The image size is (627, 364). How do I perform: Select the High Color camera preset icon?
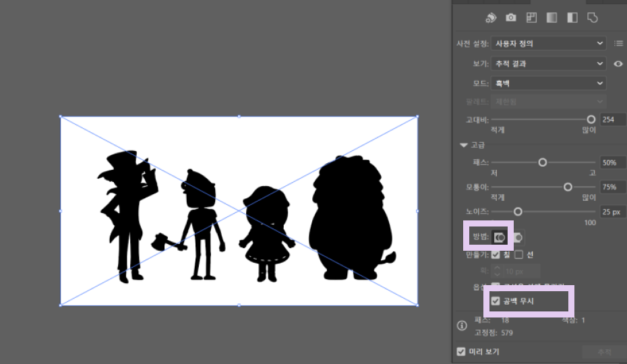coord(511,18)
